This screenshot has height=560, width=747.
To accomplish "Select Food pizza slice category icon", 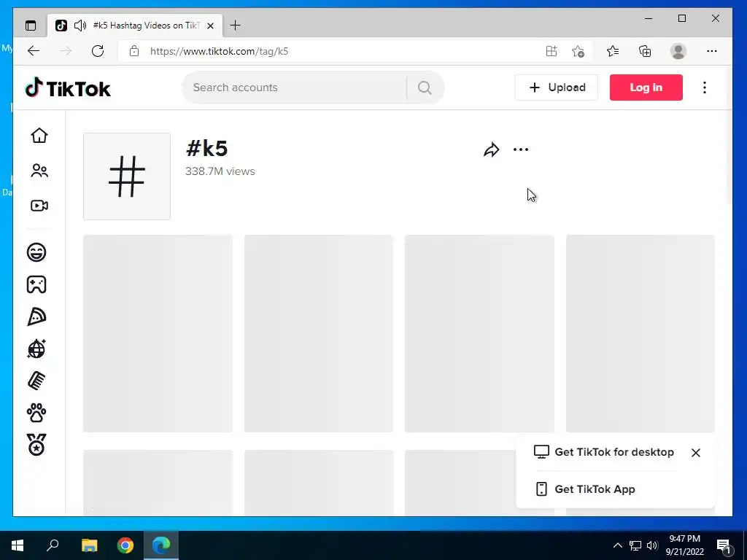I will pos(36,316).
